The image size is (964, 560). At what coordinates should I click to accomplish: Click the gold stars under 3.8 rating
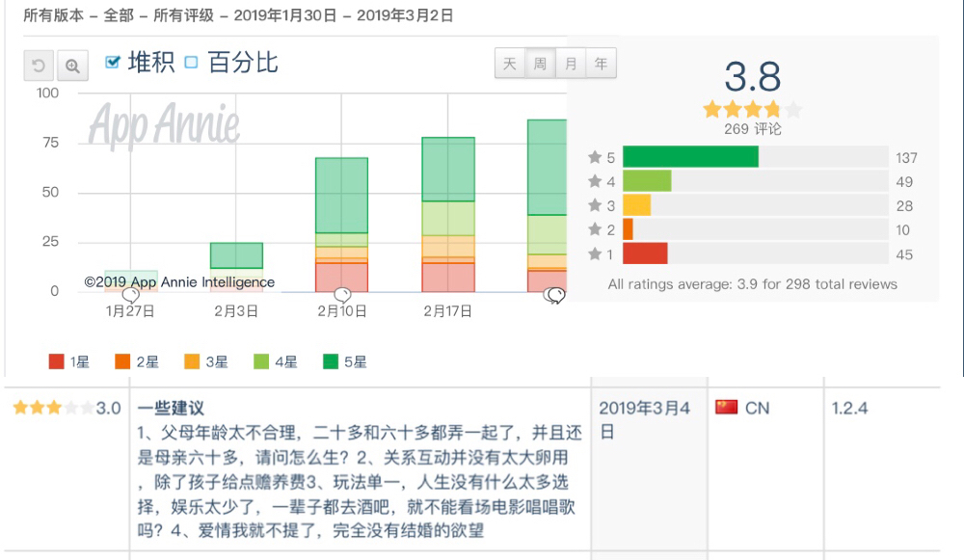point(753,110)
